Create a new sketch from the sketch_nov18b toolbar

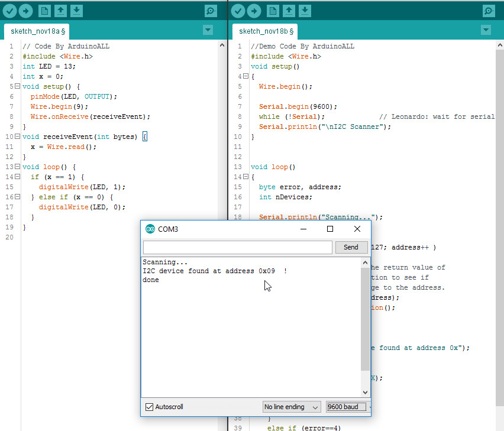pyautogui.click(x=273, y=11)
